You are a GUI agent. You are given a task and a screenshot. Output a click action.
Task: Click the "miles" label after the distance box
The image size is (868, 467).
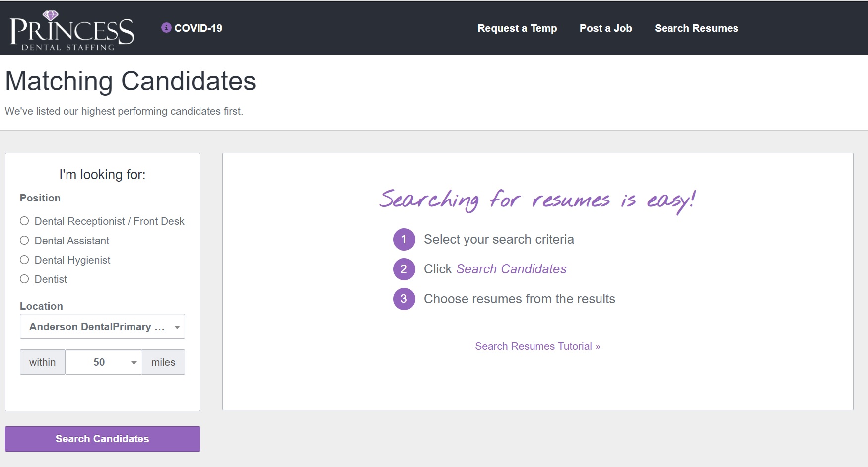pyautogui.click(x=163, y=362)
